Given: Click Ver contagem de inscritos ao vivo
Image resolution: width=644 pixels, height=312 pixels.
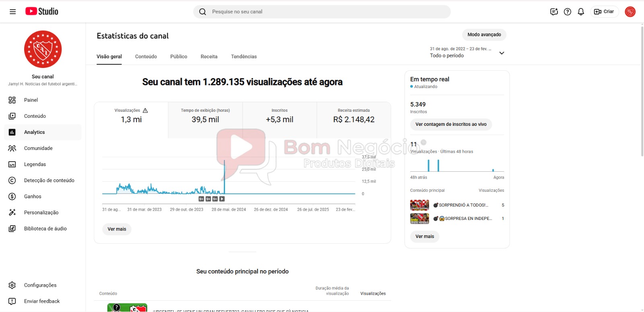Looking at the screenshot, I should click(x=451, y=125).
